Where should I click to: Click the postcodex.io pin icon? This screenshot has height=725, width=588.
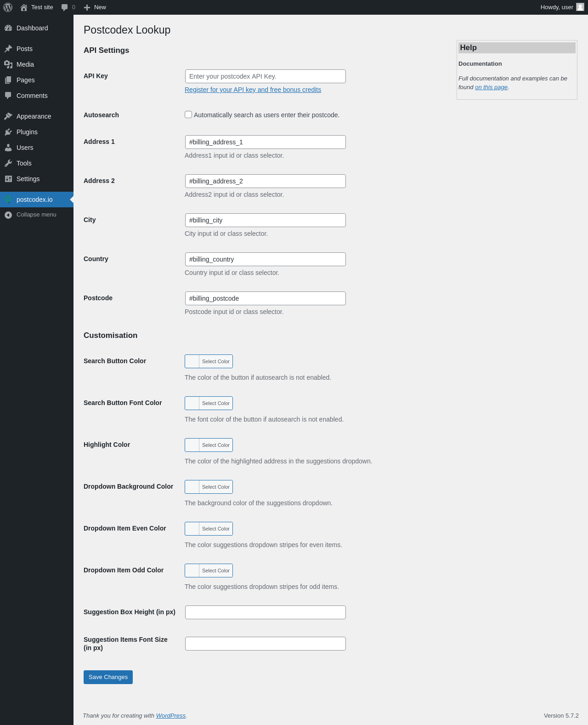8,200
